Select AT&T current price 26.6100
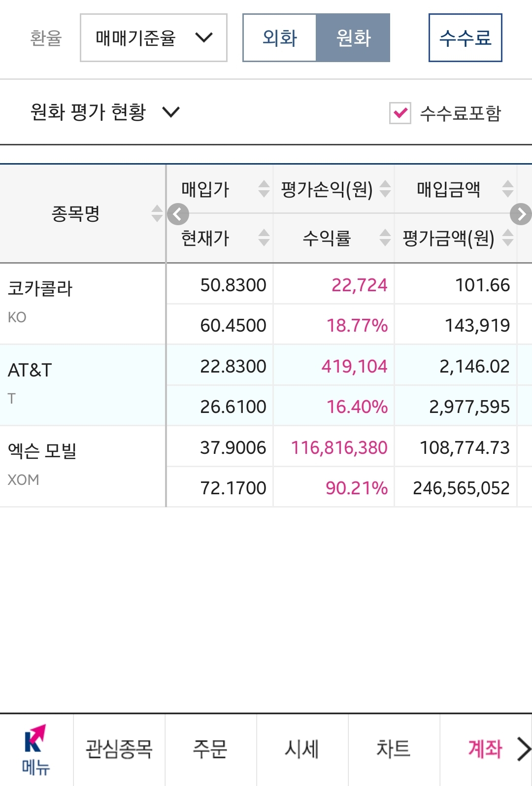Image resolution: width=532 pixels, height=786 pixels. click(x=233, y=407)
